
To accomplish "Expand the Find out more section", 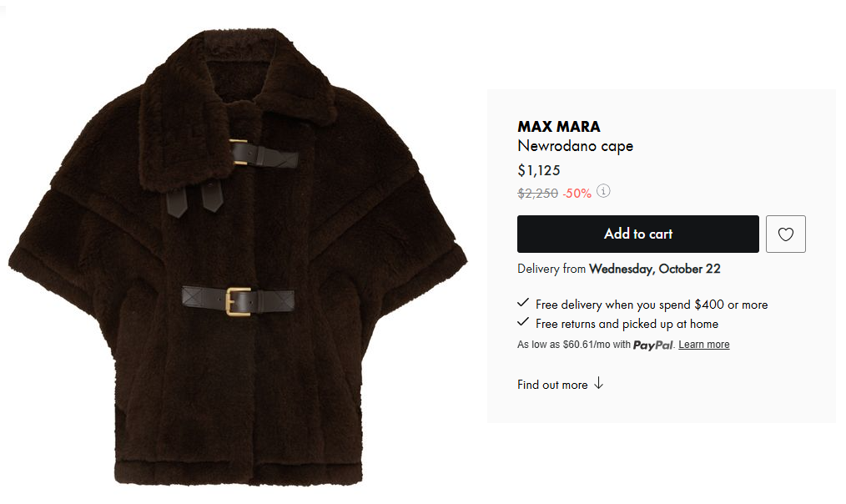I will tap(552, 385).
